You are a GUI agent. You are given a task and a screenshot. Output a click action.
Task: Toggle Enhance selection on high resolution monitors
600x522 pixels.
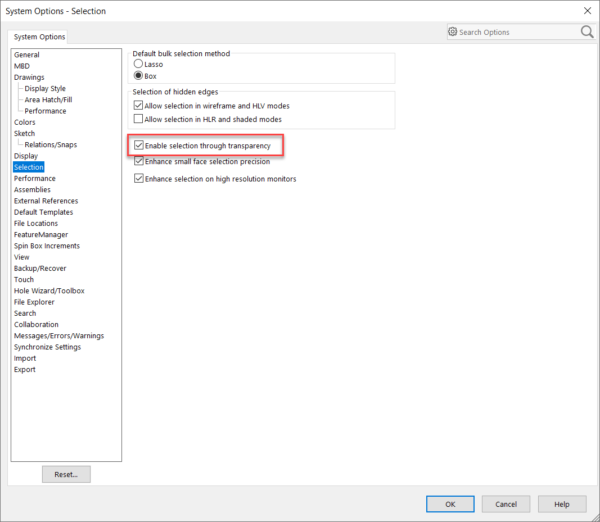139,178
